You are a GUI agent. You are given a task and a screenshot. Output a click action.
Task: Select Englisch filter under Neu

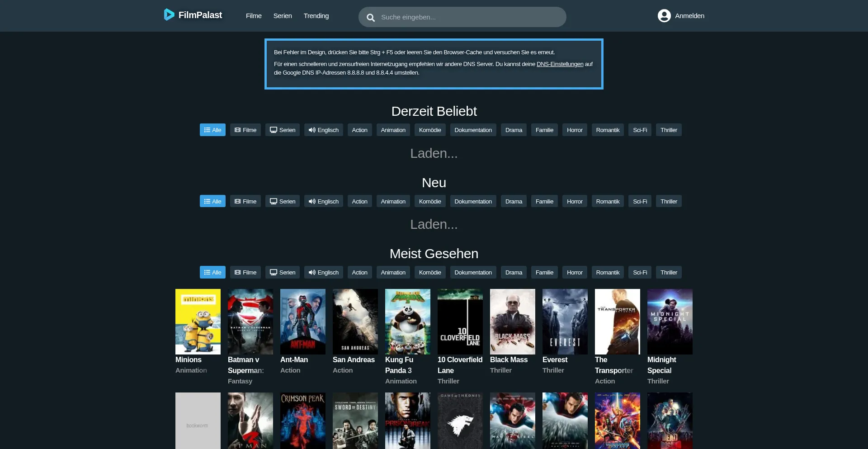point(324,201)
